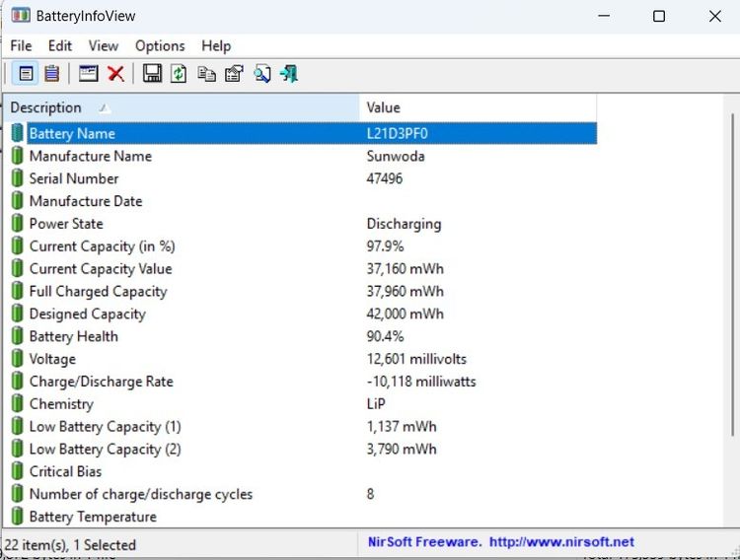Viewport: 740px width, 560px height.
Task: Open the nirsoft.net link in the status bar
Action: pos(561,542)
